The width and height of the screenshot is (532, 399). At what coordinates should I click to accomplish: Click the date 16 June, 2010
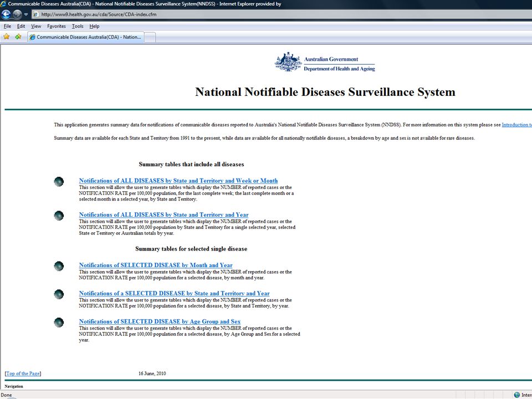pyautogui.click(x=152, y=374)
